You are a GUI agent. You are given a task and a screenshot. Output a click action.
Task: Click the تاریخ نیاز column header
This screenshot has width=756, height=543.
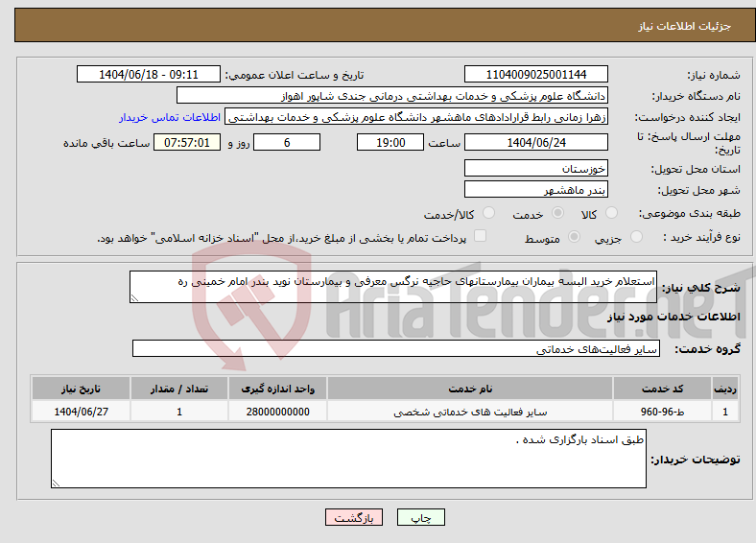coord(81,389)
